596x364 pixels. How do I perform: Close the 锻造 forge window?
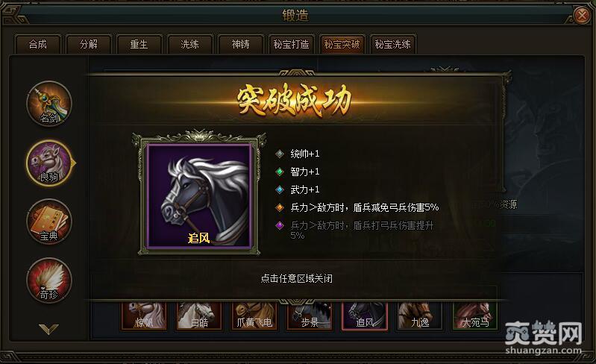pyautogui.click(x=582, y=16)
